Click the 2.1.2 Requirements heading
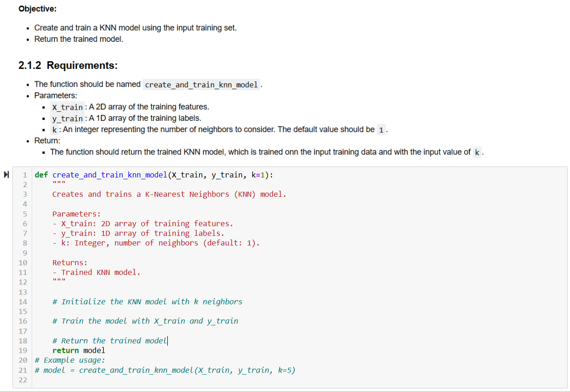The height and width of the screenshot is (392, 570). [x=68, y=65]
